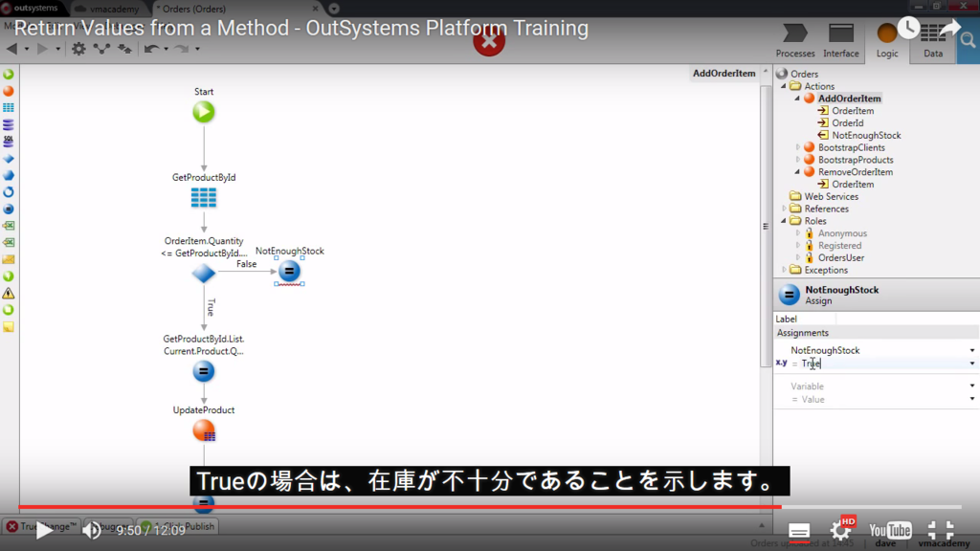The width and height of the screenshot is (980, 551).
Task: Click the redo arrow in toolbar
Action: (181, 49)
